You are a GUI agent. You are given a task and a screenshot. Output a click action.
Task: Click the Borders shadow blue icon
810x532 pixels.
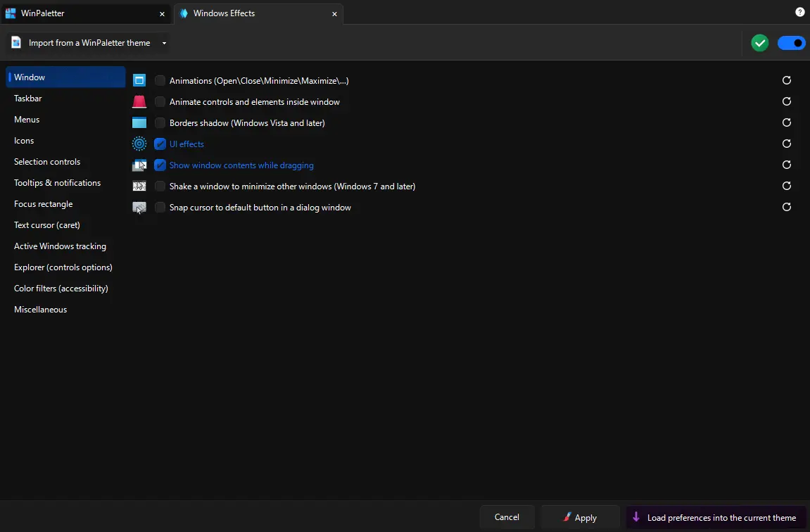pos(139,123)
